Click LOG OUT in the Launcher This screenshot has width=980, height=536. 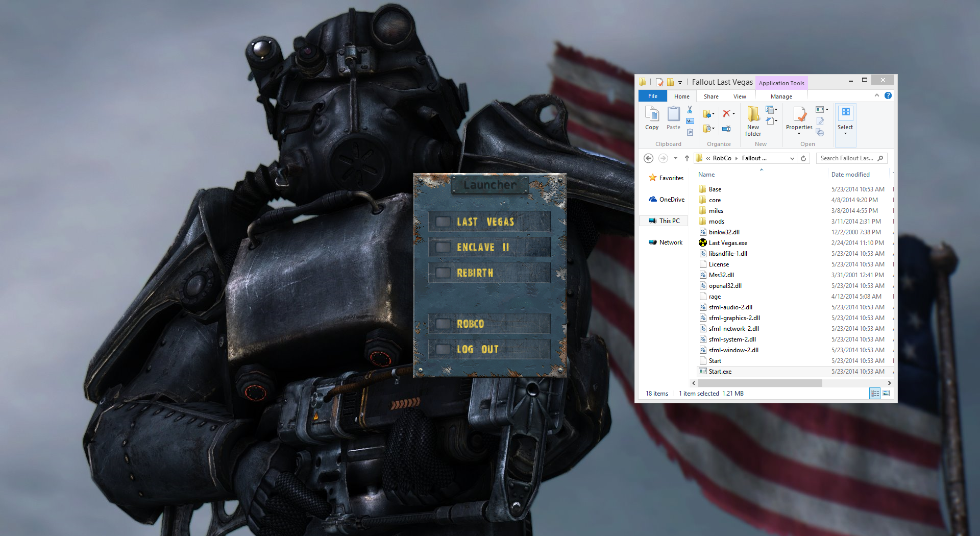click(x=489, y=349)
